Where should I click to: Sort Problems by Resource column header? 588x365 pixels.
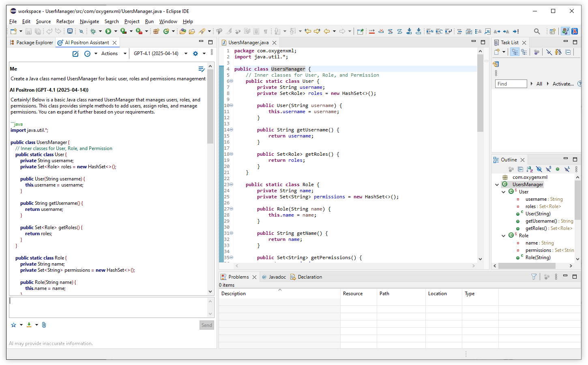point(358,294)
